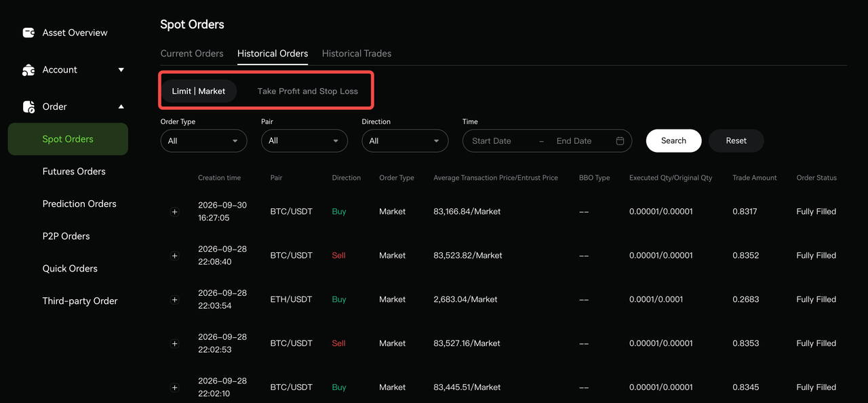Select the Historical Orders tab
This screenshot has height=403, width=868.
[x=273, y=54]
